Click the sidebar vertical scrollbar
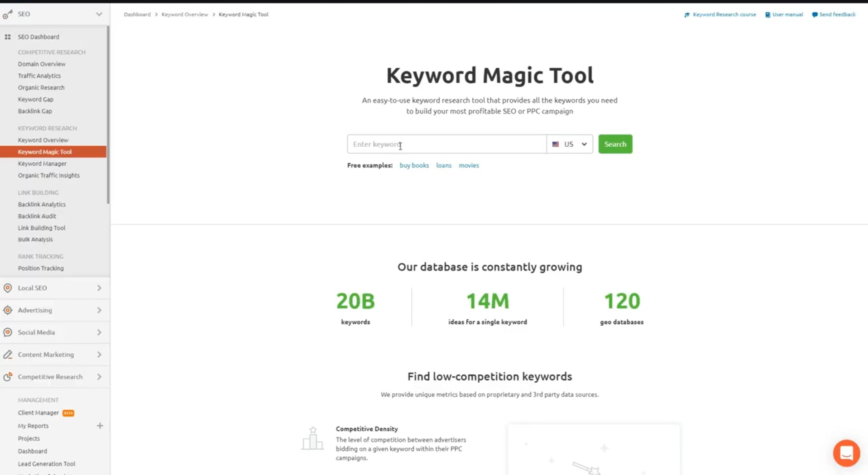Image resolution: width=868 pixels, height=475 pixels. (x=108, y=115)
